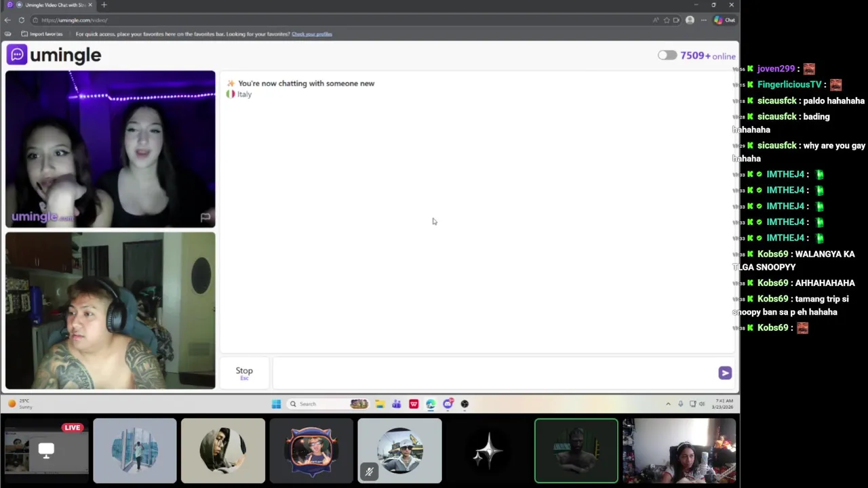Image resolution: width=868 pixels, height=488 pixels.
Task: Open browser settings and more menu
Action: point(704,20)
